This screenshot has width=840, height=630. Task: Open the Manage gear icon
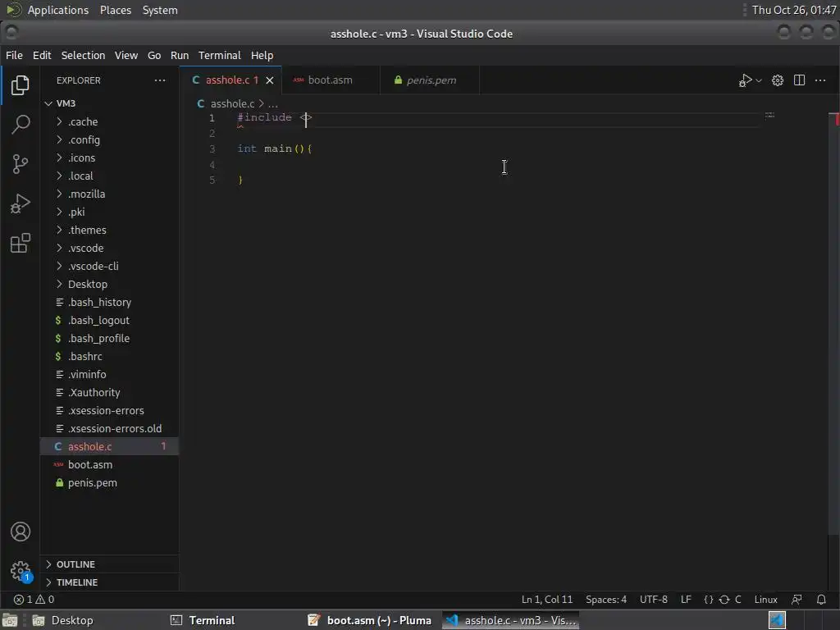pyautogui.click(x=21, y=571)
